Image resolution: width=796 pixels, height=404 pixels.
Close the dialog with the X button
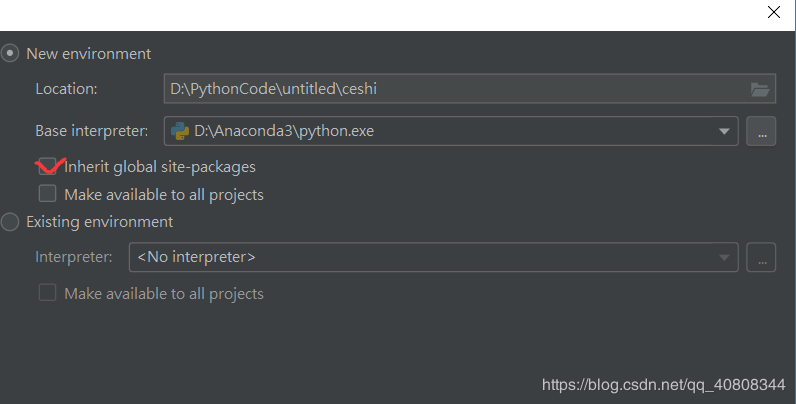(774, 13)
